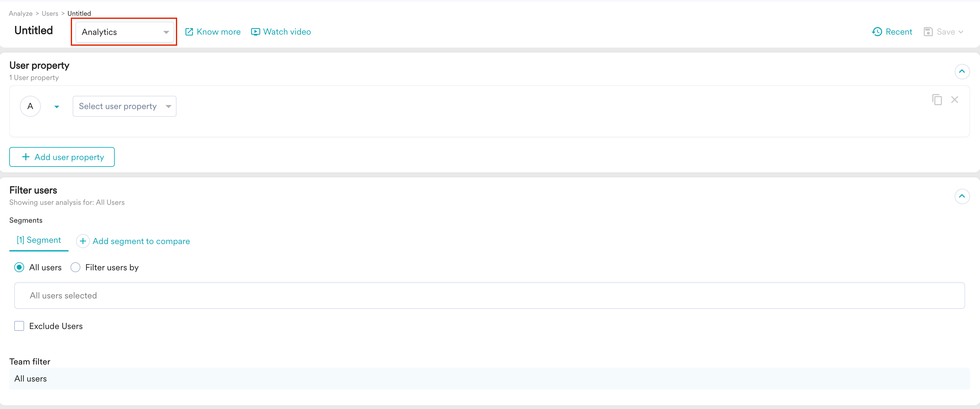The height and width of the screenshot is (409, 980).
Task: Click the circled A property label
Action: point(30,107)
